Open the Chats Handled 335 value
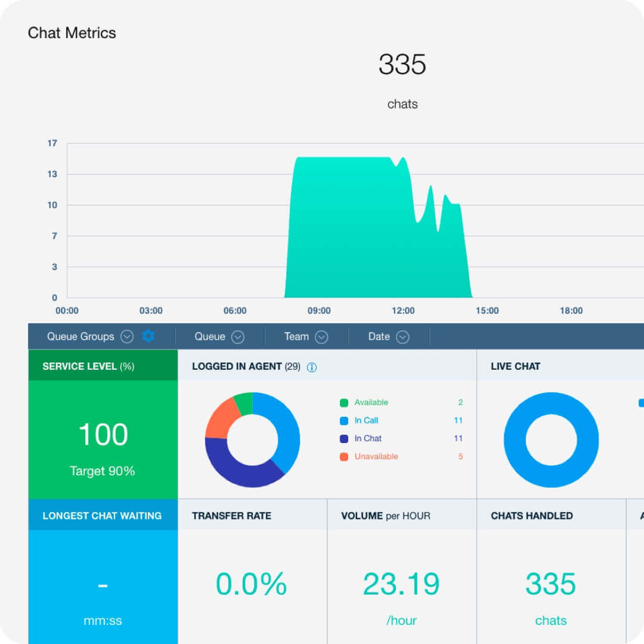The height and width of the screenshot is (644, 644). point(551,584)
